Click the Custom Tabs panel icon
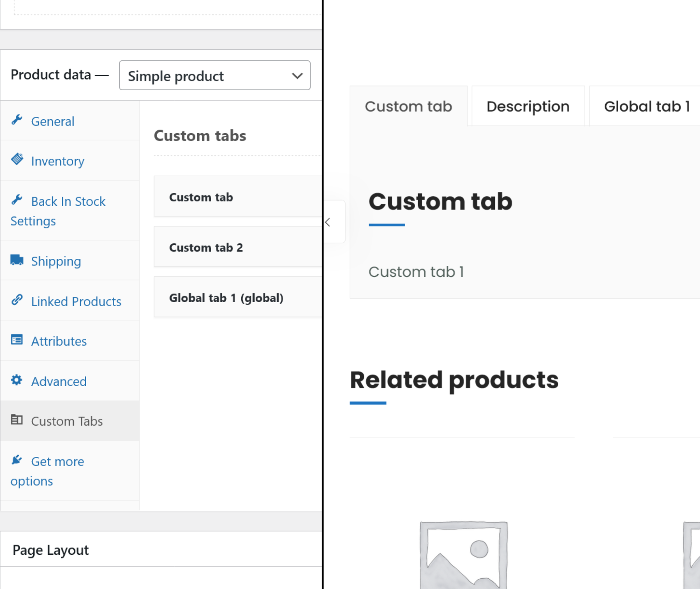The width and height of the screenshot is (700, 589). point(17,420)
